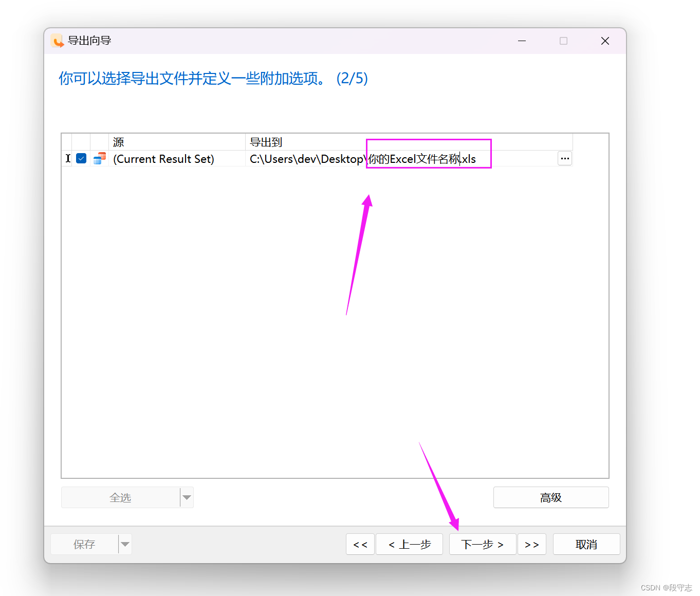
Task: Close the 导出向导 window
Action: (x=605, y=41)
